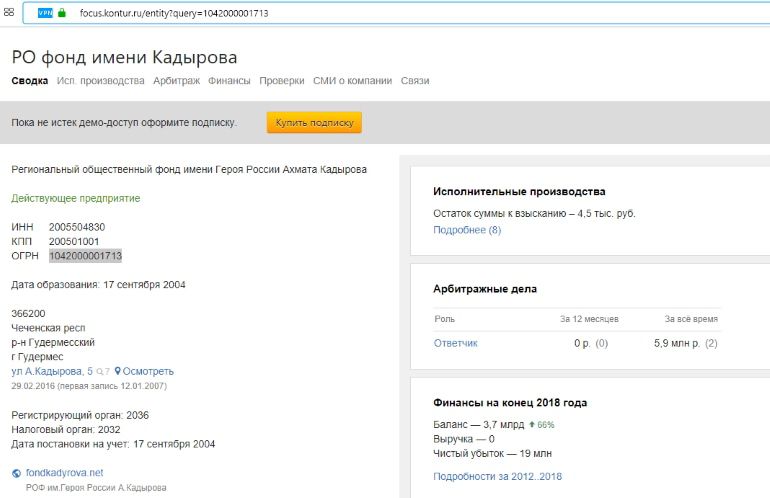Click the globe icon next to fondkadyrova.net
The height and width of the screenshot is (498, 770).
(17, 473)
